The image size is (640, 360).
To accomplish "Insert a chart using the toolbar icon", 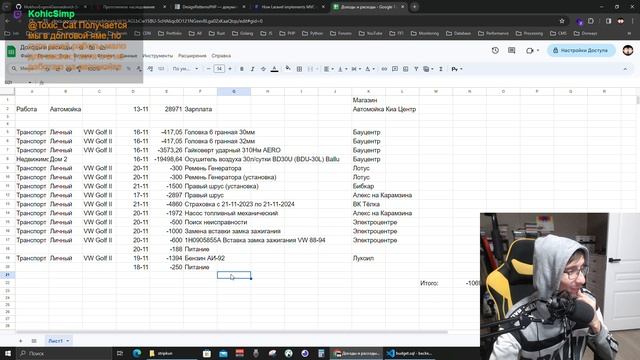I will (405, 69).
